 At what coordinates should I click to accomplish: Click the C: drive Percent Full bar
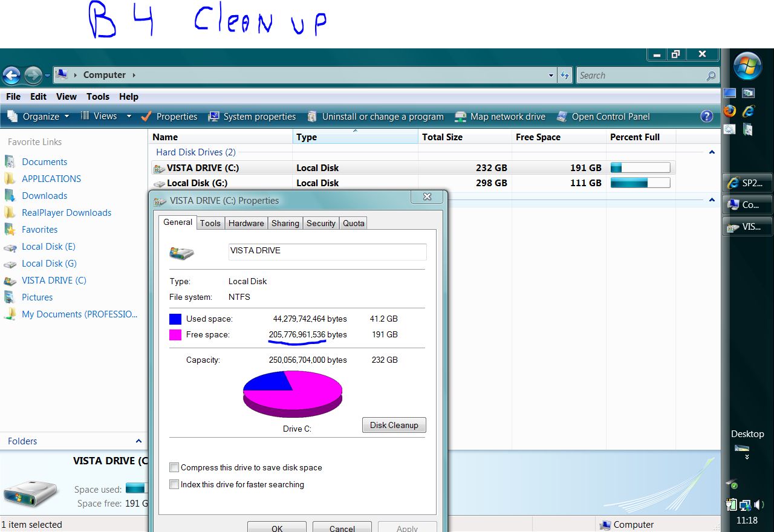[640, 168]
